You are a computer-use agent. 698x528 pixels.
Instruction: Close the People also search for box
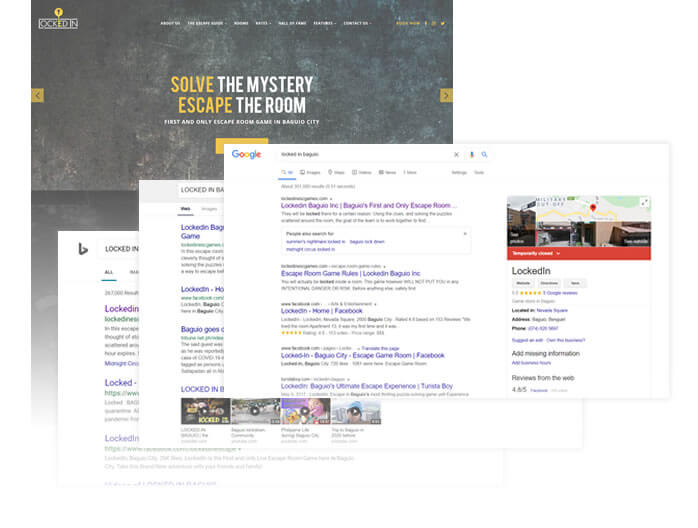coord(465,234)
